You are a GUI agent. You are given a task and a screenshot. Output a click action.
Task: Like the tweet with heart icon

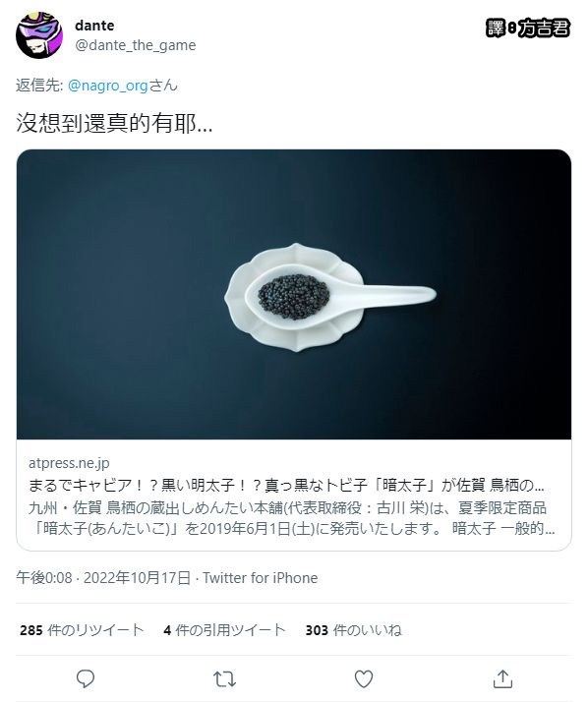(364, 678)
